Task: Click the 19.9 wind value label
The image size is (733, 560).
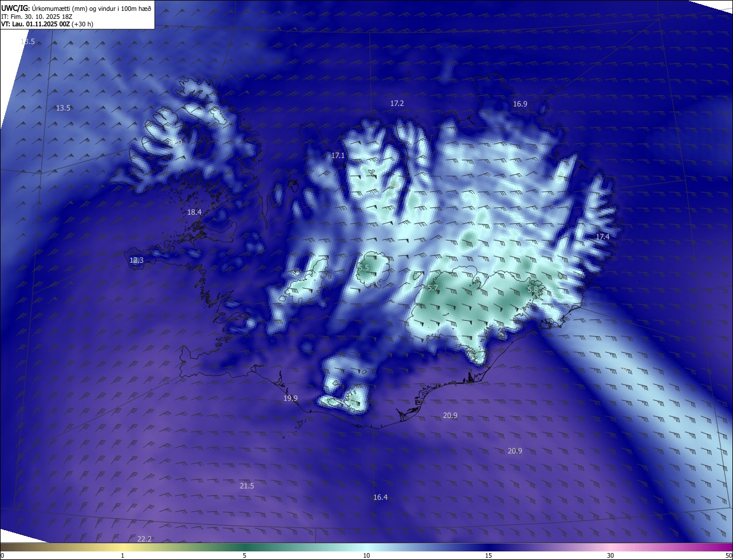Action: point(290,398)
